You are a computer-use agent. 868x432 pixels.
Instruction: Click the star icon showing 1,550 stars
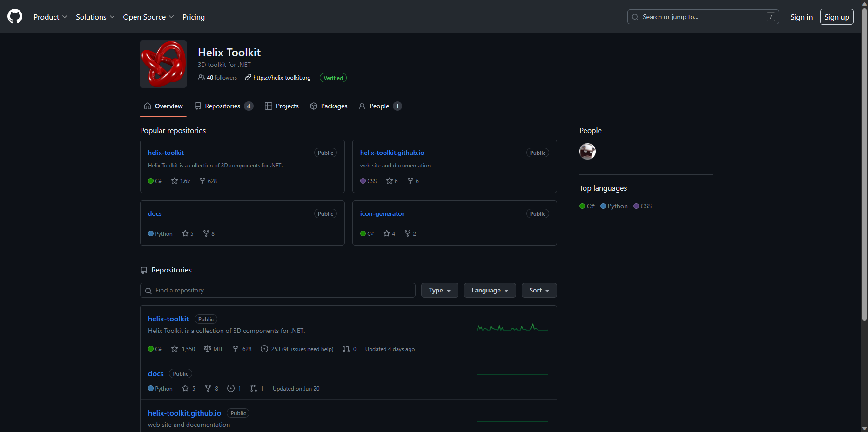click(175, 349)
